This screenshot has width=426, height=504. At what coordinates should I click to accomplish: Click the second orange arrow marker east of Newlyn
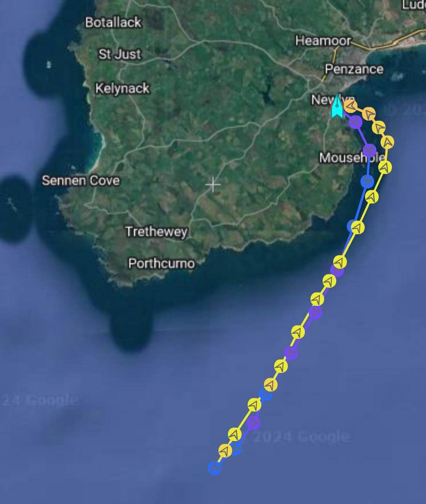point(368,113)
